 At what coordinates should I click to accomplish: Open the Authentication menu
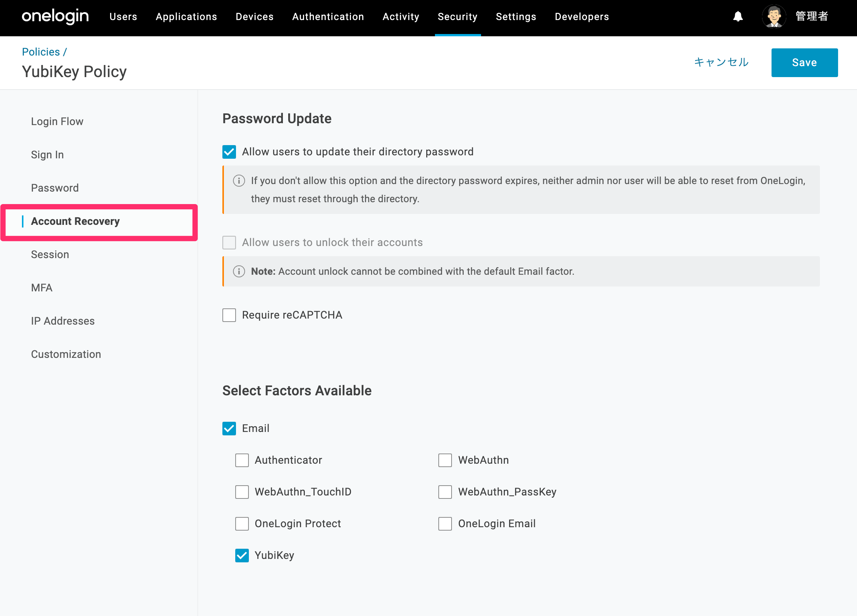click(x=328, y=17)
